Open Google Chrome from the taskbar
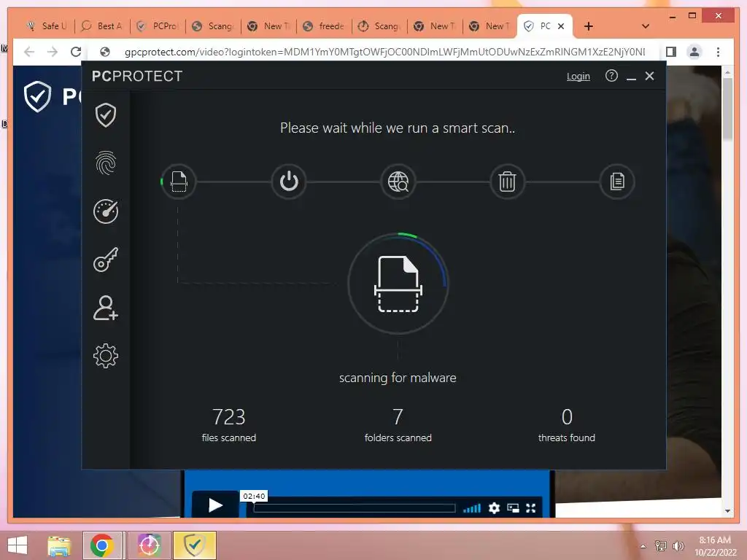 tap(102, 545)
